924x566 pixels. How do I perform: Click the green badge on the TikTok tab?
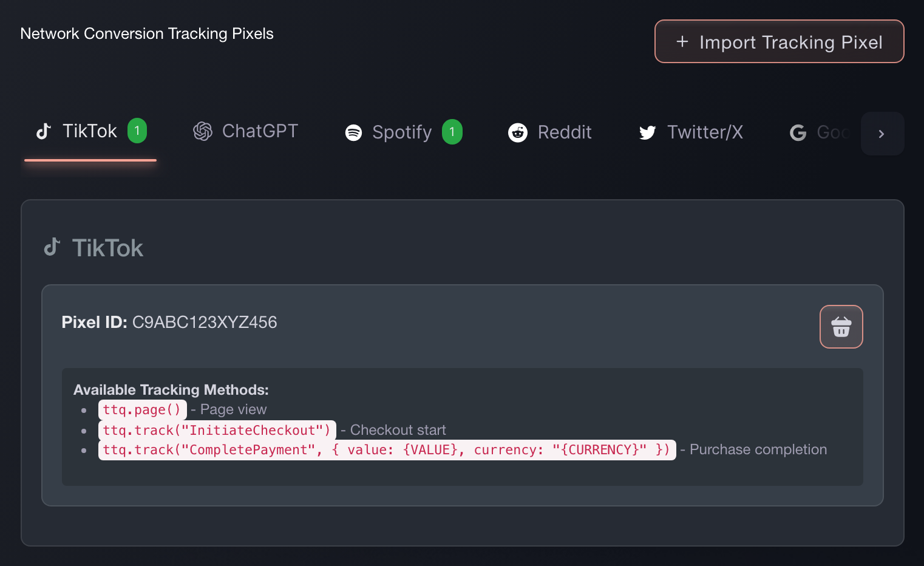(137, 131)
